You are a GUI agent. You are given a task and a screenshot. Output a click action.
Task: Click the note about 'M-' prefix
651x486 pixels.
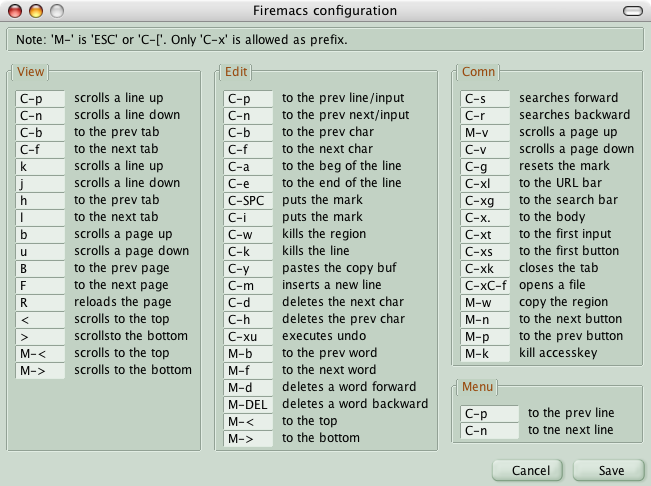(182, 40)
